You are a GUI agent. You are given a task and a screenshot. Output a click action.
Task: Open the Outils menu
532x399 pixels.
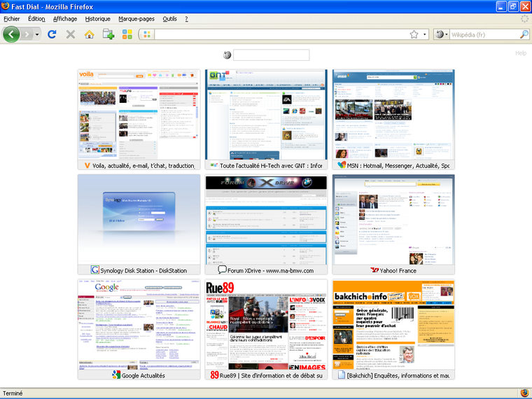pos(169,19)
